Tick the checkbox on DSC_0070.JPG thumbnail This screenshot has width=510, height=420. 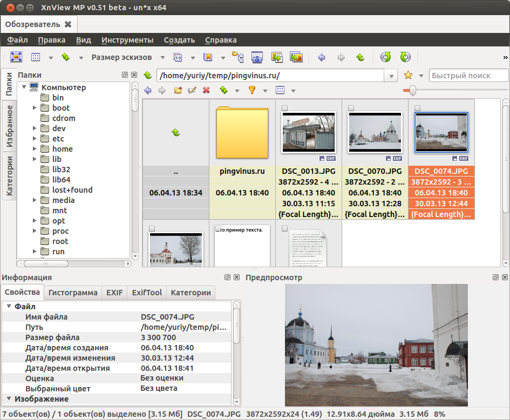tap(351, 108)
